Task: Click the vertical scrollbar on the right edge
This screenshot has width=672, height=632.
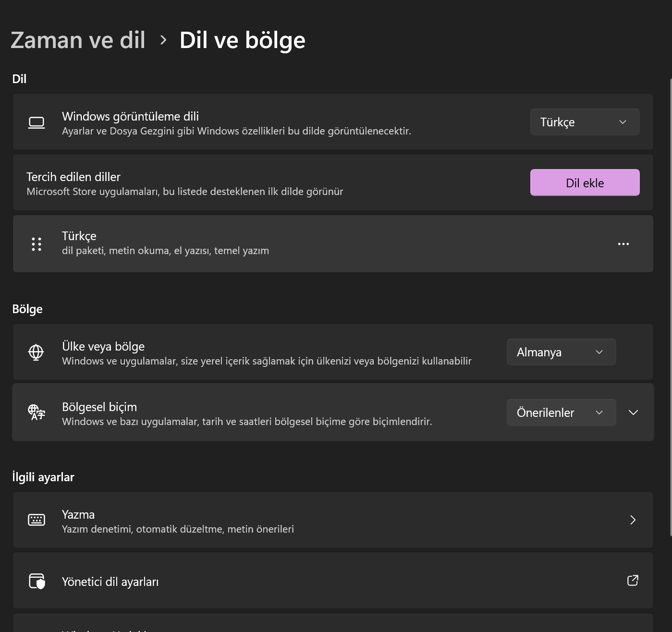Action: click(x=670, y=307)
